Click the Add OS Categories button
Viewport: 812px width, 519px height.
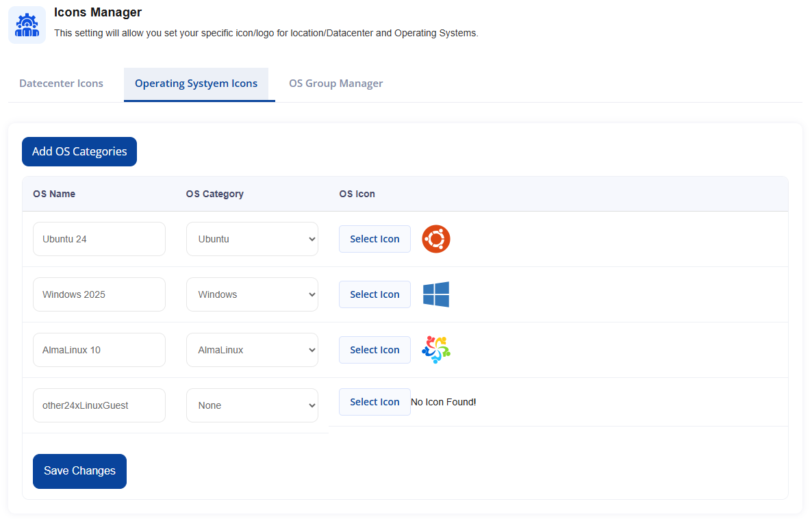coord(79,151)
